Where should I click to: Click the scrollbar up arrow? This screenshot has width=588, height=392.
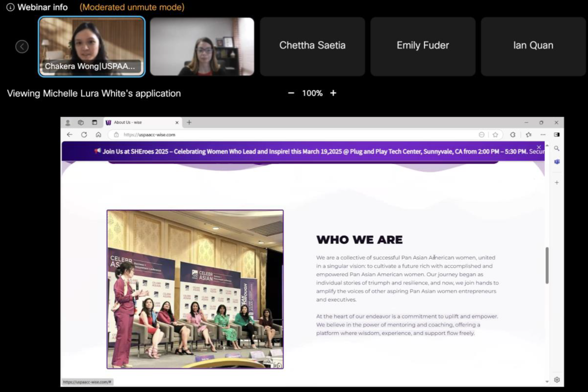coord(547,145)
